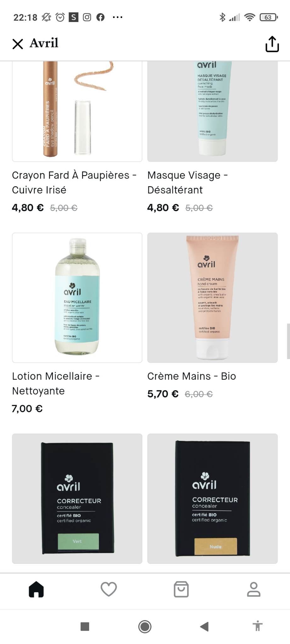
Task: Tap the share icon in header
Action: [272, 44]
